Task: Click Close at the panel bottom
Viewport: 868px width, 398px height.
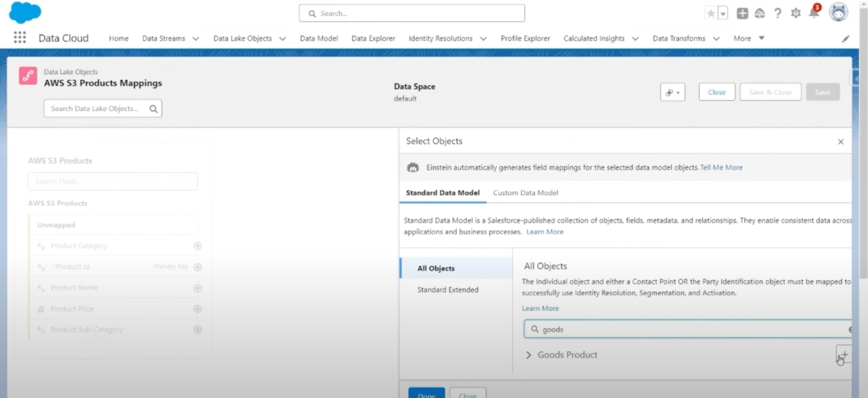Action: click(468, 393)
